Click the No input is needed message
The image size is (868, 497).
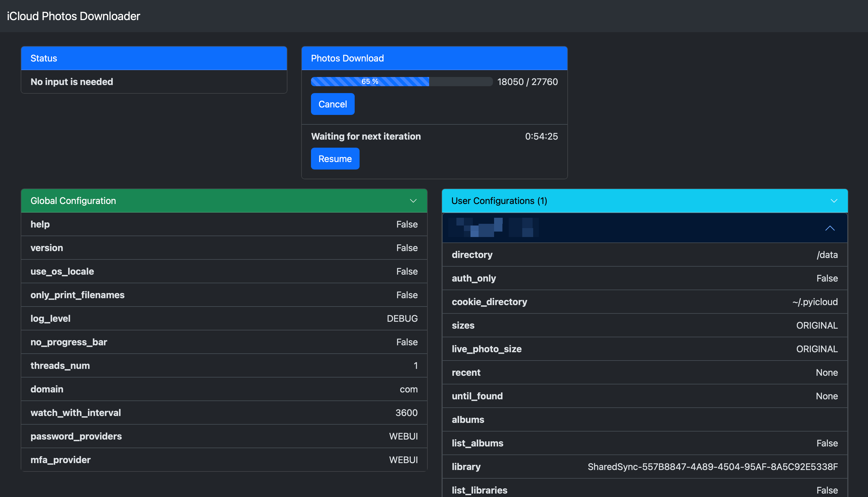pyautogui.click(x=72, y=82)
